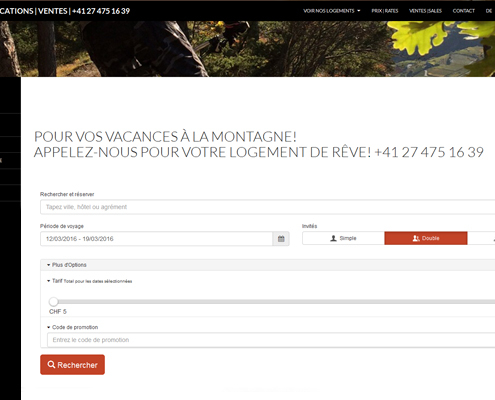
Task: Select Simple guest option
Action: point(343,238)
